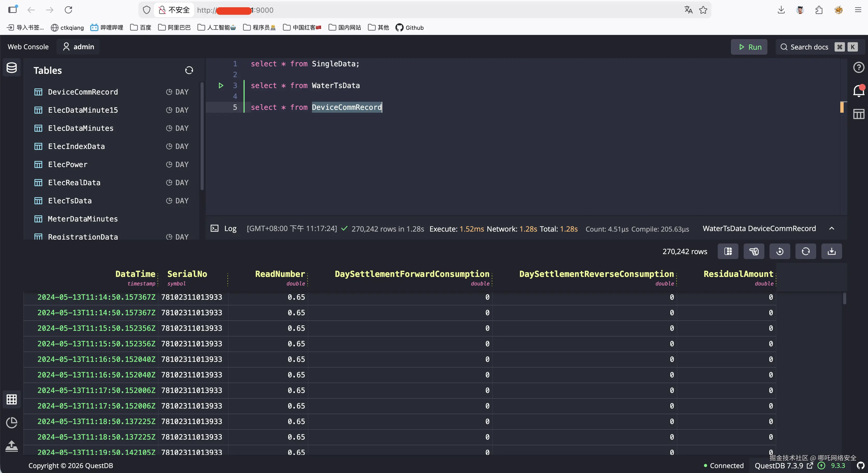Download the result as CSV
This screenshot has width=868, height=473.
click(831, 251)
